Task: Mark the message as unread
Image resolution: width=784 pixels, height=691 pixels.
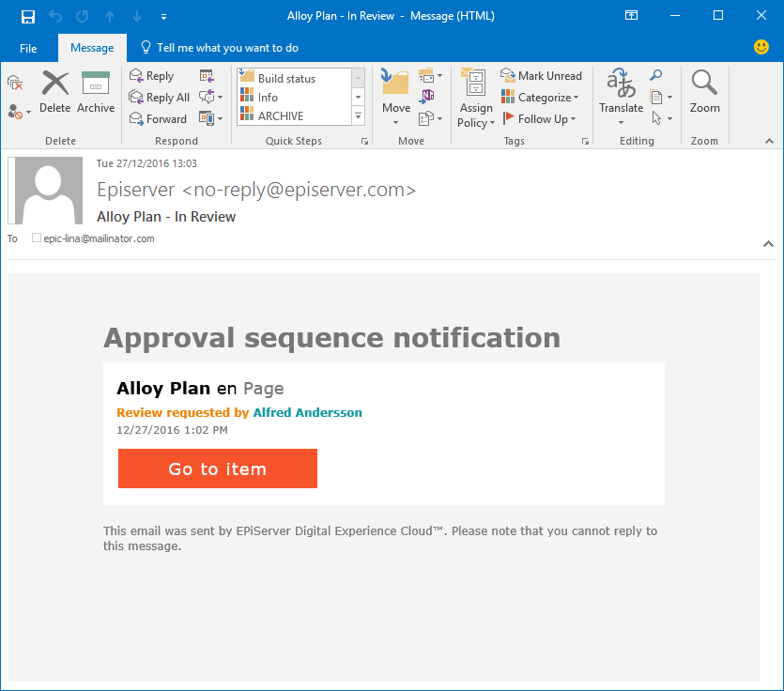Action: click(x=542, y=75)
